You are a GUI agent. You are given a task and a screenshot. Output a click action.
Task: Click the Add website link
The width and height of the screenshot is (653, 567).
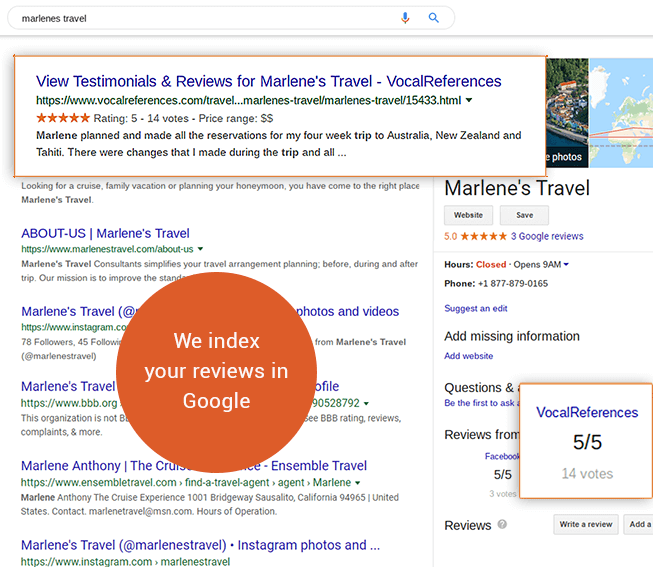point(468,356)
